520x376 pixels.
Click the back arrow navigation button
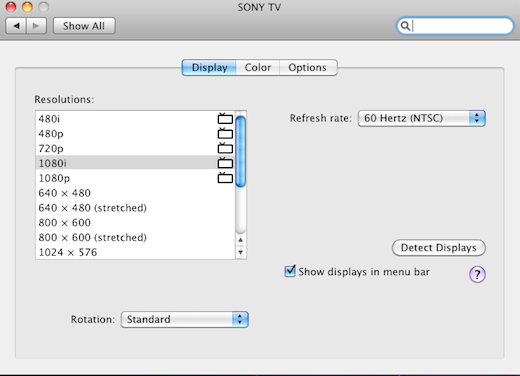click(16, 26)
